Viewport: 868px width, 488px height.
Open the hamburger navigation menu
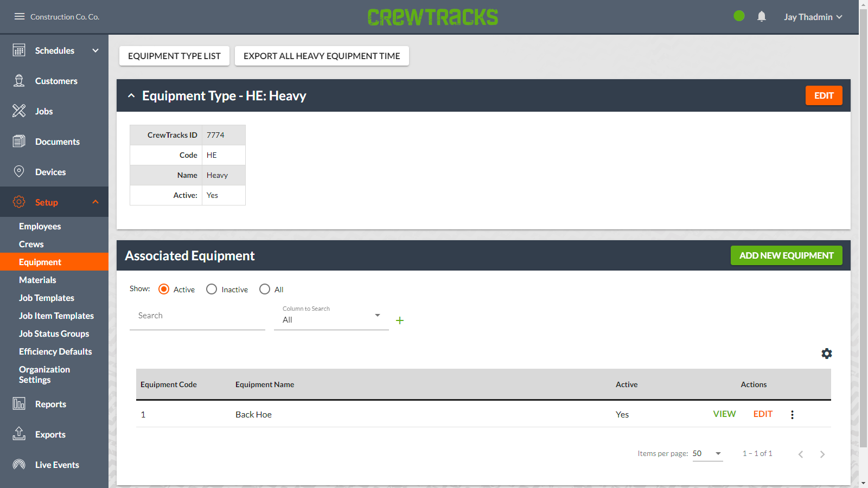(20, 16)
